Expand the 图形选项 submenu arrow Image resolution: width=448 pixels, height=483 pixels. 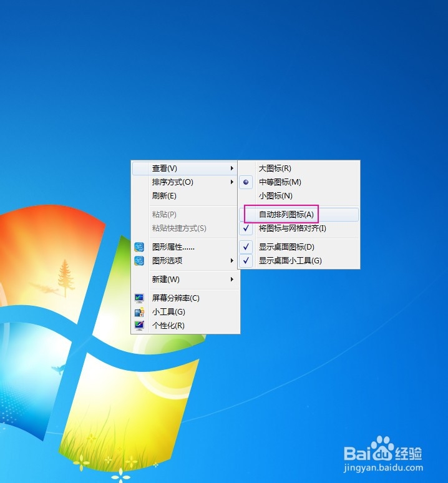pyautogui.click(x=232, y=261)
